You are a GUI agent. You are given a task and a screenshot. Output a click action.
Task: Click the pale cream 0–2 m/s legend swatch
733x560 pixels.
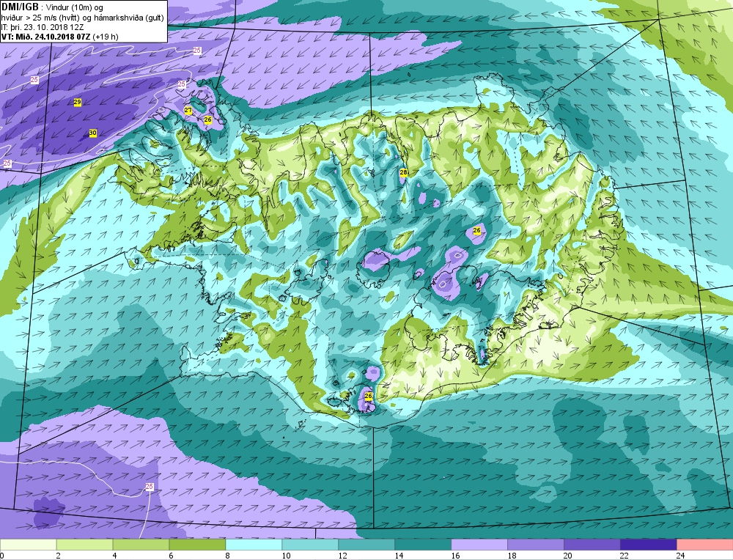(28, 545)
